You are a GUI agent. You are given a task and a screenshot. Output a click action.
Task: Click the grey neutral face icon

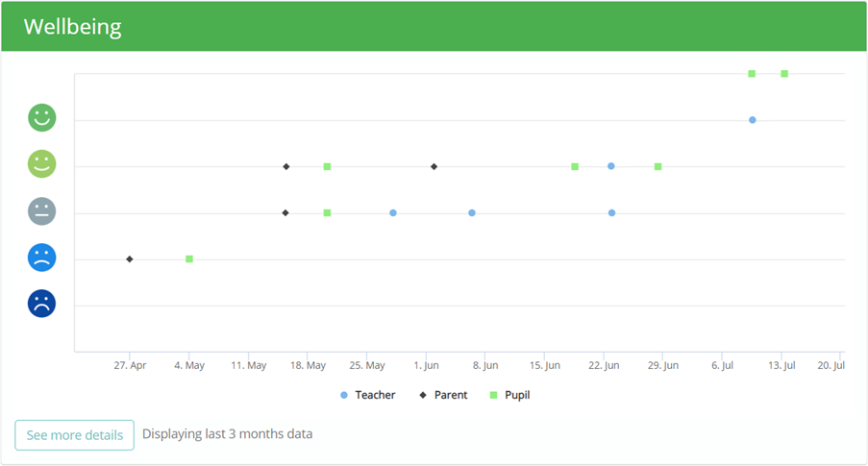click(42, 210)
